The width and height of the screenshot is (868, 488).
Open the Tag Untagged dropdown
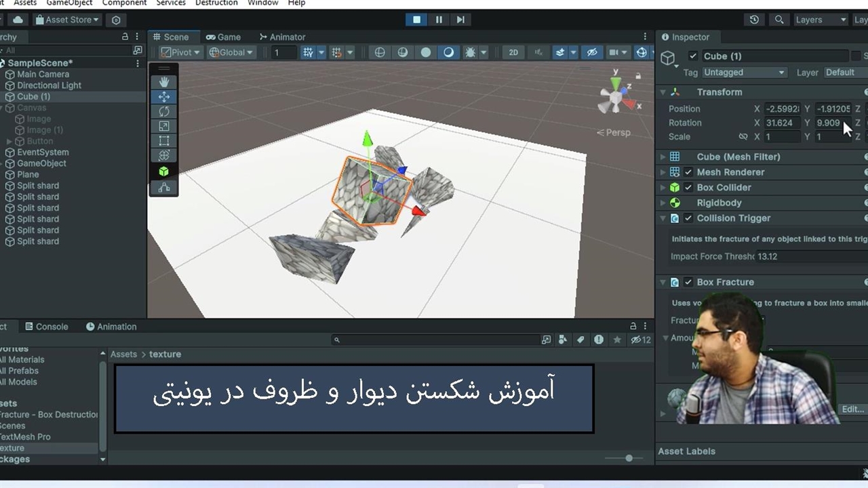tap(744, 73)
